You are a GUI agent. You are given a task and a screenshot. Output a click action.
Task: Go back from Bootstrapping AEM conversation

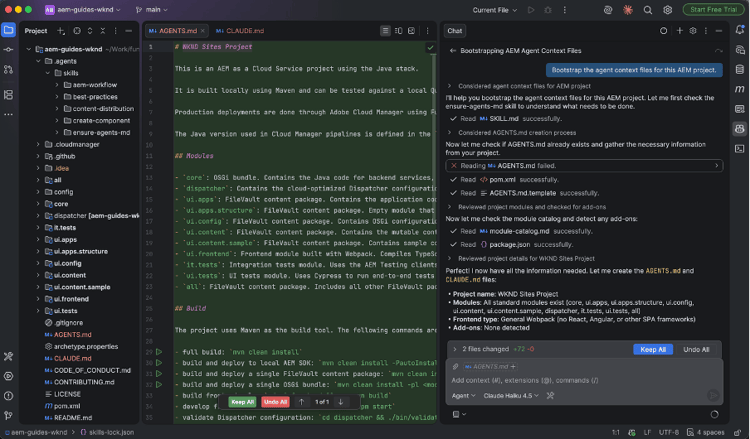[x=452, y=51]
